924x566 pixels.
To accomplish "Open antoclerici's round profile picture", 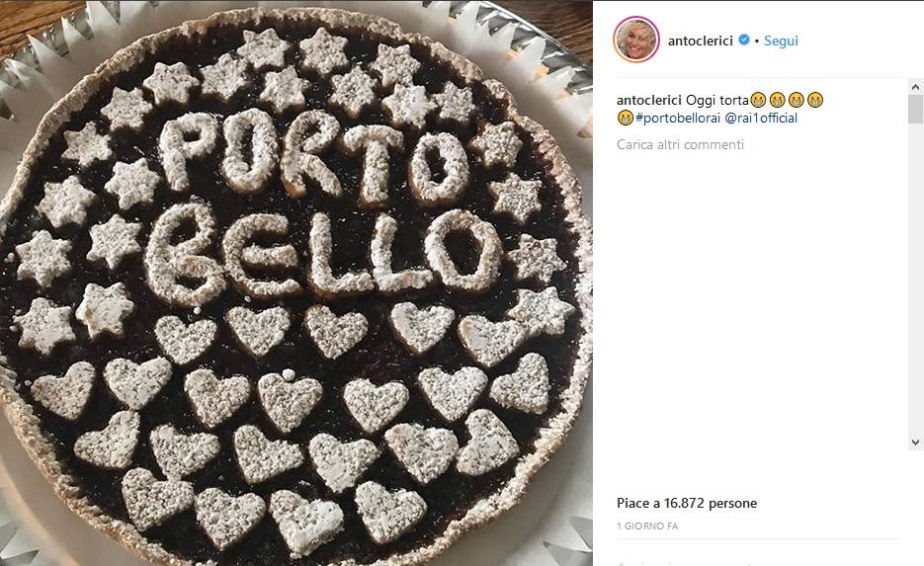I will click(635, 40).
